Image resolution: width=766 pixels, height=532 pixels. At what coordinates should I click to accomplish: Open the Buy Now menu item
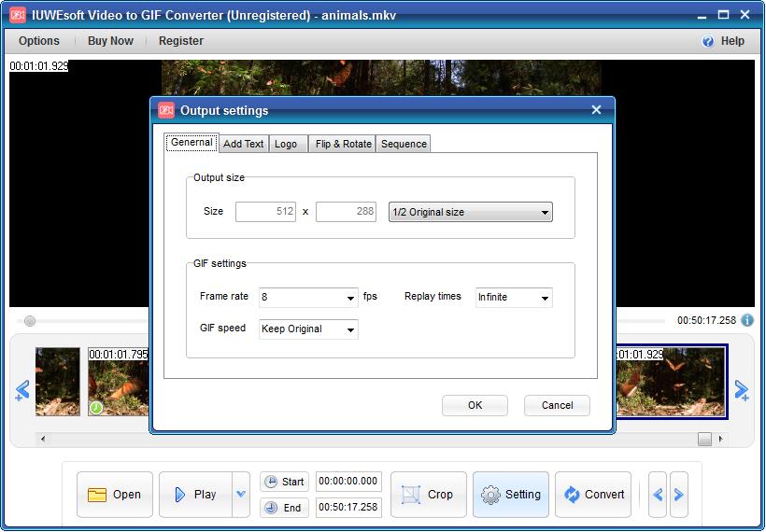click(110, 41)
